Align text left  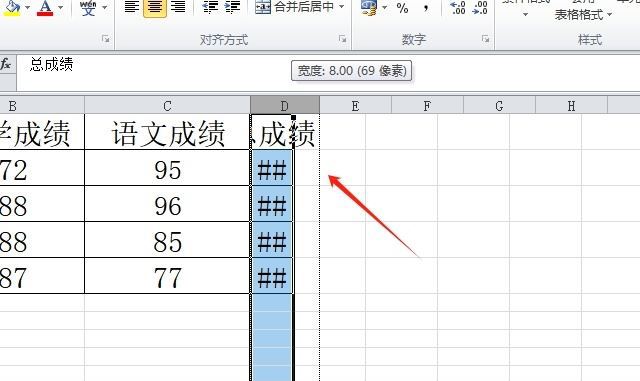pyautogui.click(x=131, y=7)
